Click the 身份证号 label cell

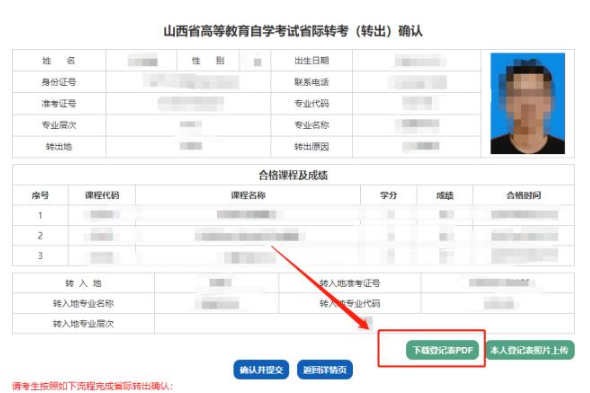point(59,82)
